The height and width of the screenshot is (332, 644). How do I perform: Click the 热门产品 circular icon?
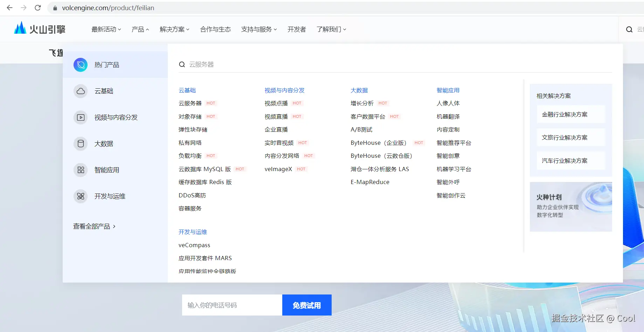click(81, 65)
